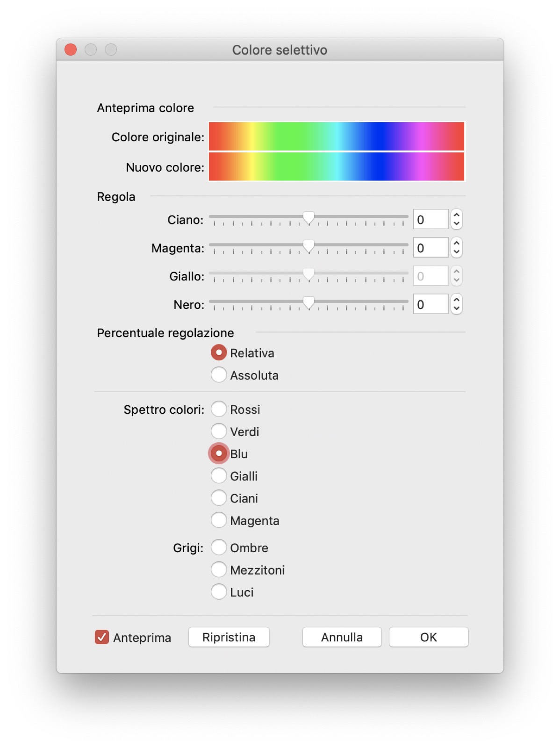
Task: Select the Ciani radio option
Action: pos(219,498)
